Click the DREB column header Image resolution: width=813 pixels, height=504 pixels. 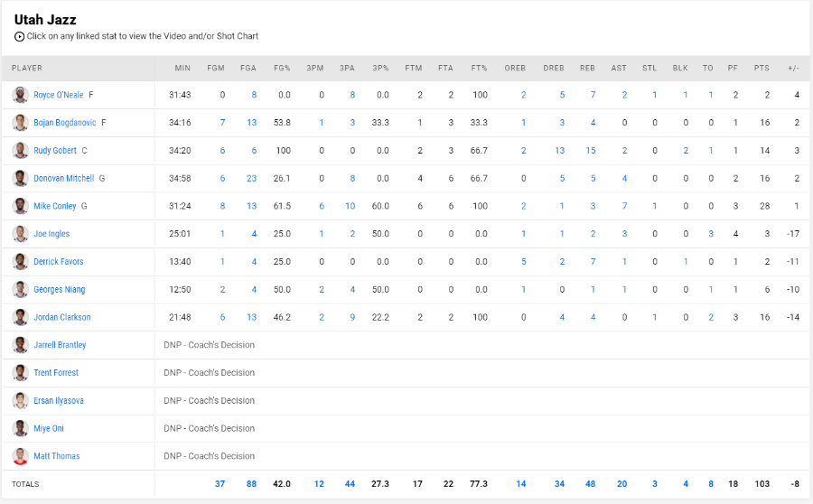[553, 68]
